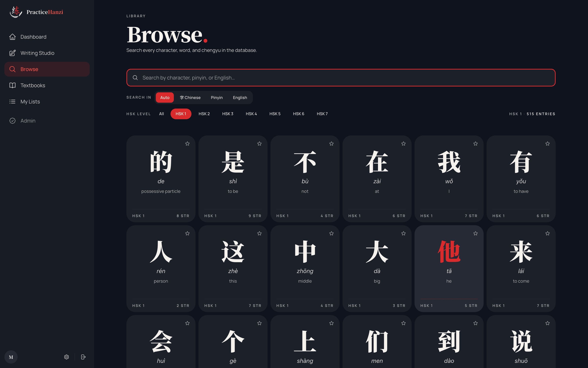This screenshot has height=368, width=588.
Task: Filter by HSK 3
Action: point(228,114)
